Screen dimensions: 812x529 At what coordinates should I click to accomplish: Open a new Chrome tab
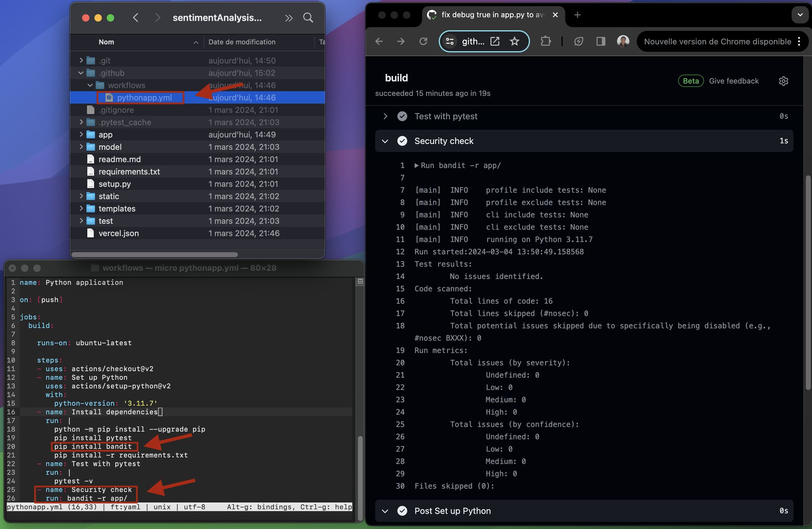coord(577,15)
